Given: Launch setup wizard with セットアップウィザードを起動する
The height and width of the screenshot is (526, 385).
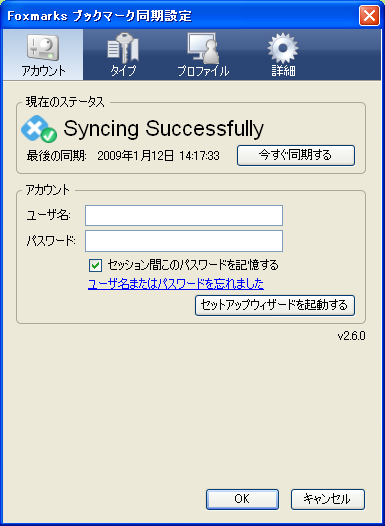Looking at the screenshot, I should (275, 305).
